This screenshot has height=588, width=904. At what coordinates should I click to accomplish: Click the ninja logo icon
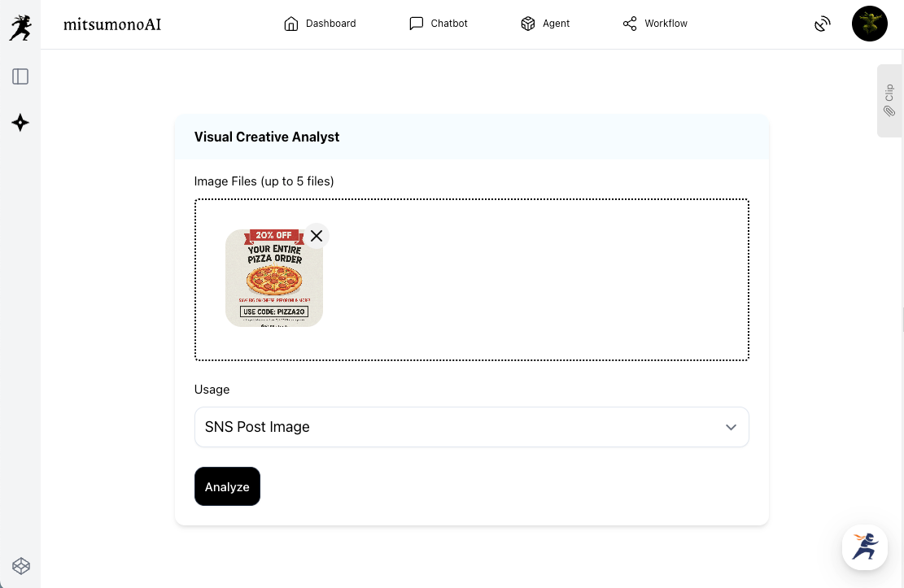20,27
